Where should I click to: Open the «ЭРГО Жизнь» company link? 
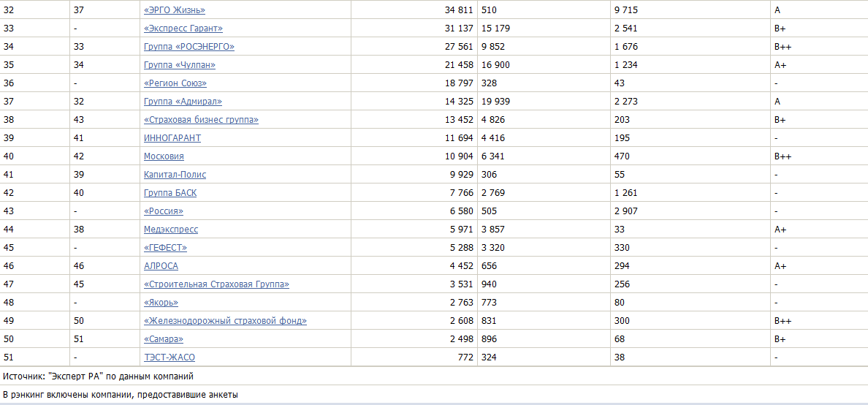[174, 10]
